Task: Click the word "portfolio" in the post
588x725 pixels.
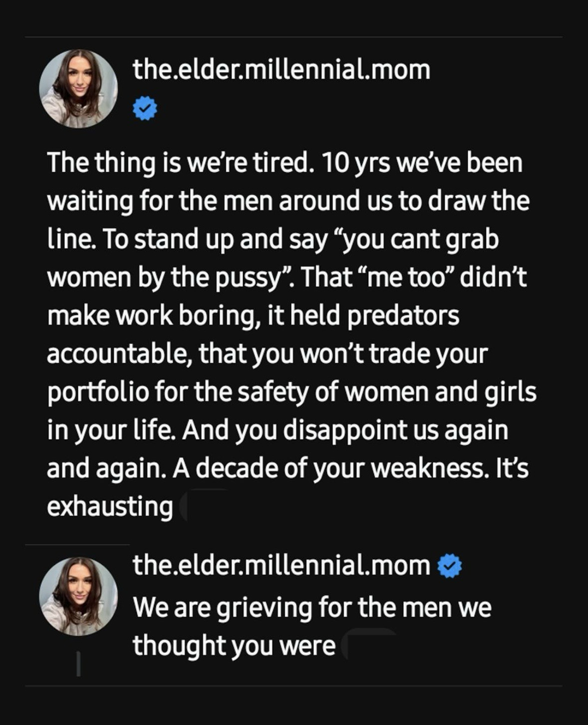Action: [x=98, y=392]
